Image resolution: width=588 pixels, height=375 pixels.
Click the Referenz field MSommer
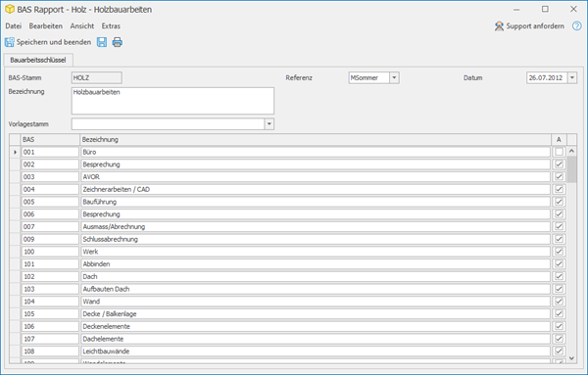[369, 78]
